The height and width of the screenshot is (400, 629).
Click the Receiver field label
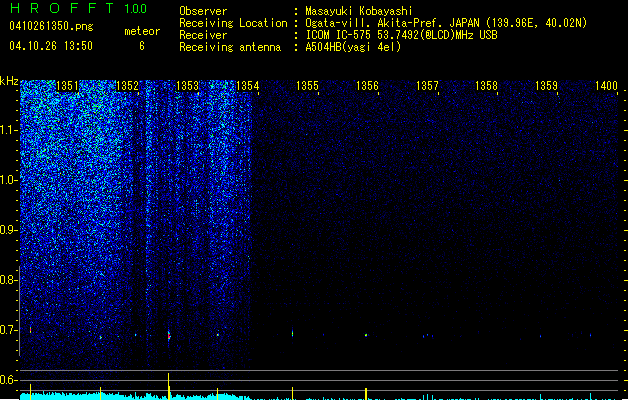click(x=203, y=35)
